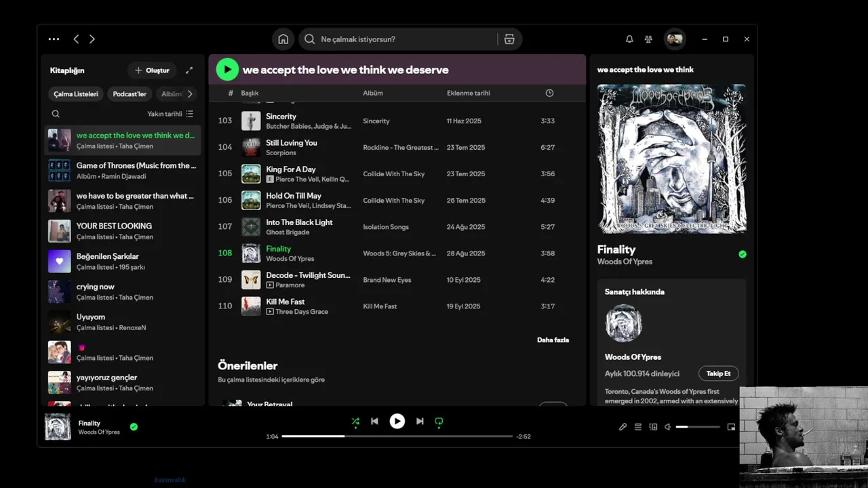Open the Browse icon in search bar

509,39
